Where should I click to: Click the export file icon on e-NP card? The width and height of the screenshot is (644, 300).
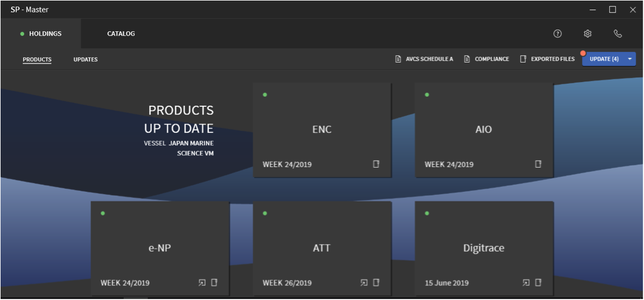click(x=214, y=283)
